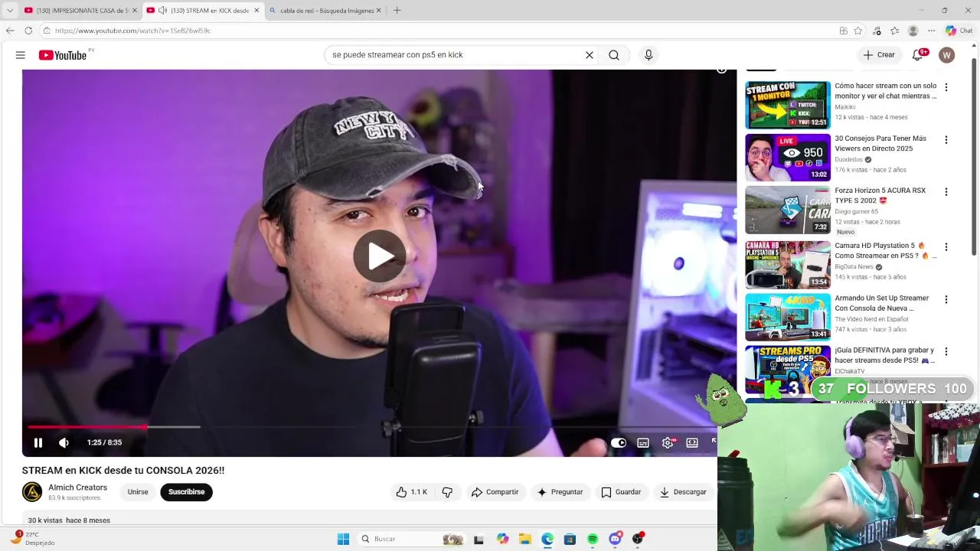
Task: Add page to favorites with star icon
Action: point(858,31)
